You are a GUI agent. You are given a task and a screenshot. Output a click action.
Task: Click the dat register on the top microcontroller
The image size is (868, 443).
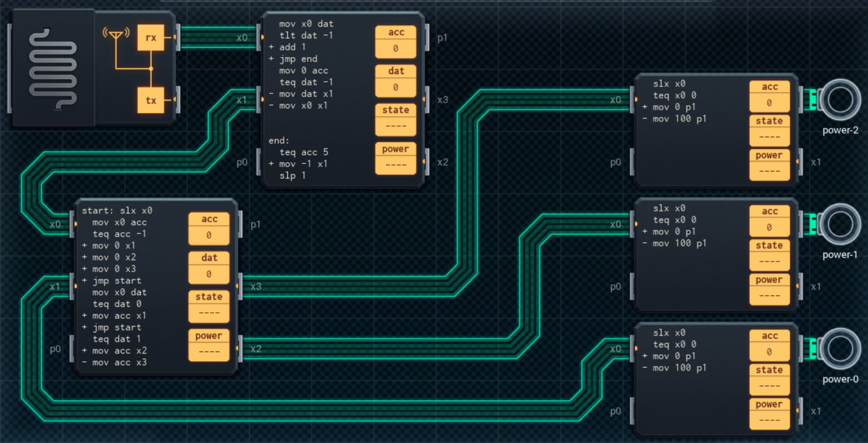(x=395, y=80)
